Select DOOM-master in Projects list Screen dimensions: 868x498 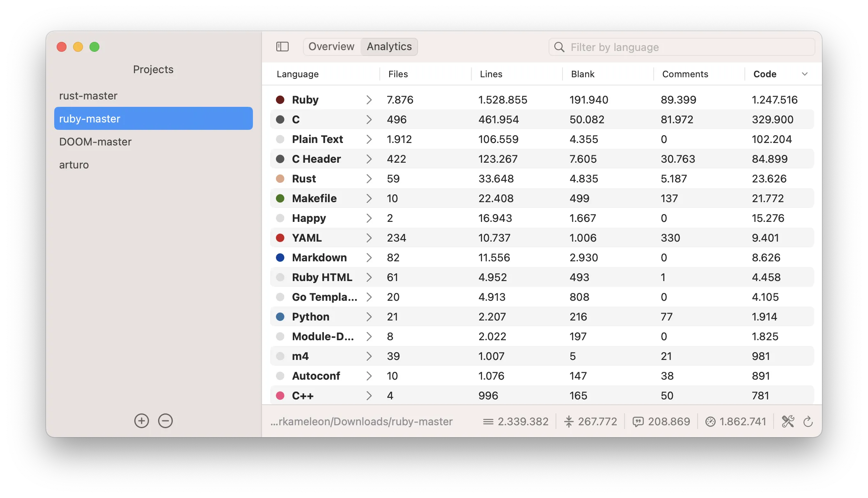coord(95,142)
